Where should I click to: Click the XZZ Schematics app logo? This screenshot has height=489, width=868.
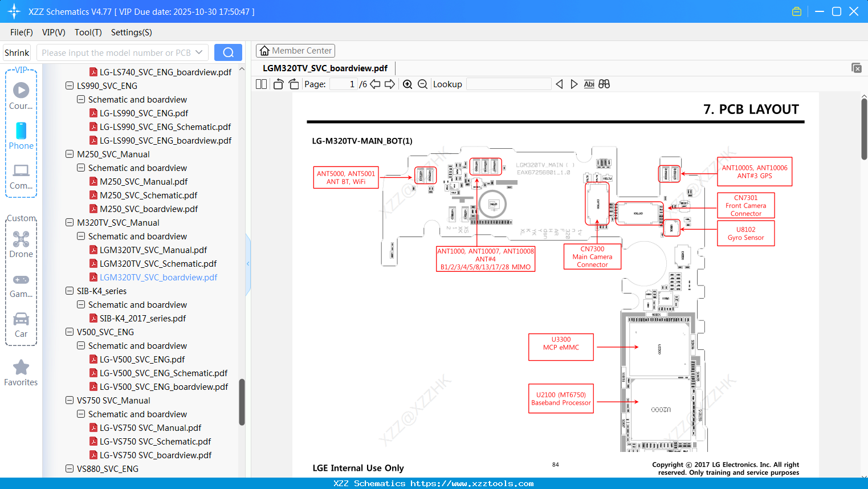(14, 11)
